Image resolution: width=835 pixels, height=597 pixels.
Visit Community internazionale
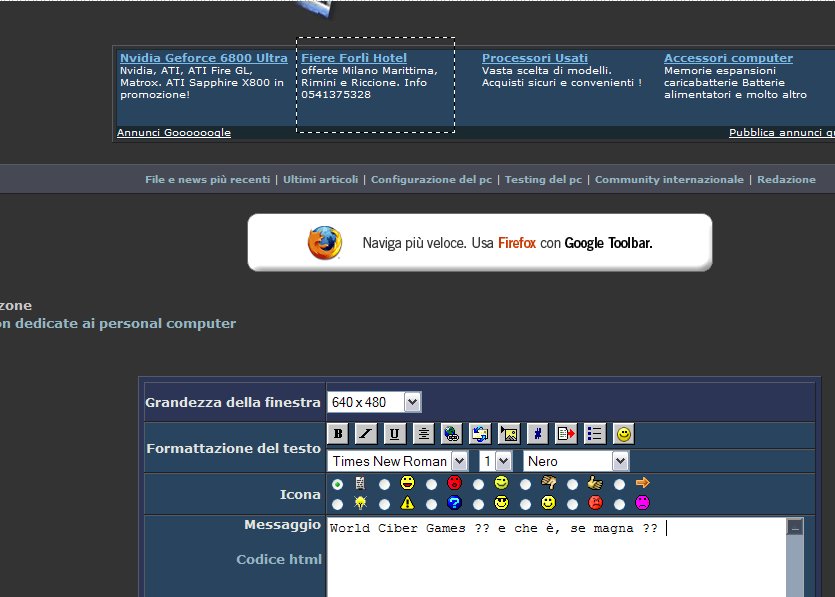[x=669, y=179]
